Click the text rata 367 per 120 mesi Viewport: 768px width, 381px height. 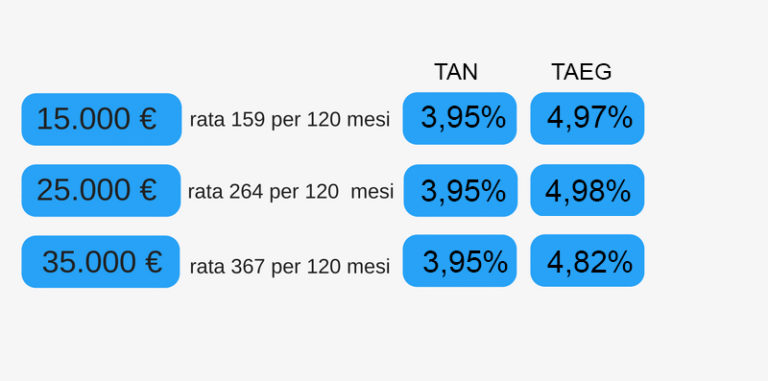[x=290, y=267]
